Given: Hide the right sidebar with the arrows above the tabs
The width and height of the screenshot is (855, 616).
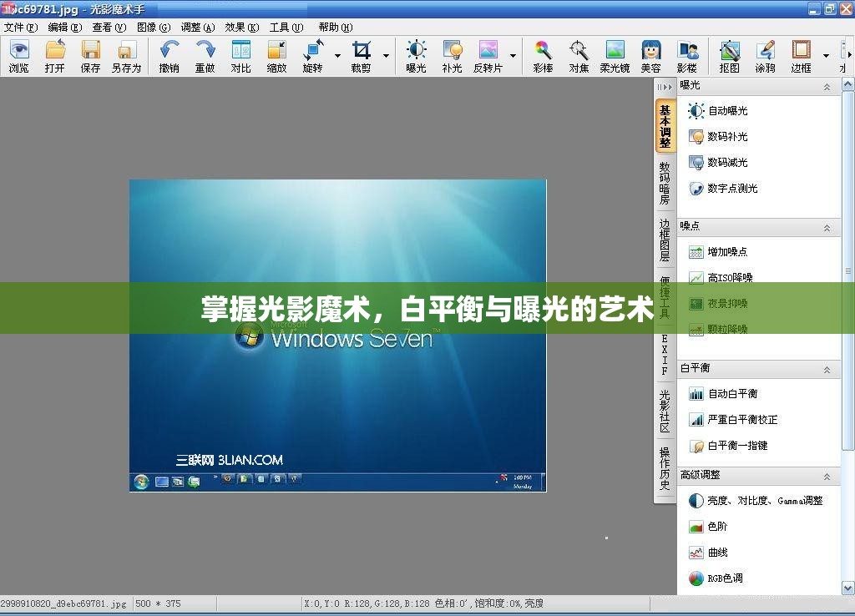Looking at the screenshot, I should [665, 87].
